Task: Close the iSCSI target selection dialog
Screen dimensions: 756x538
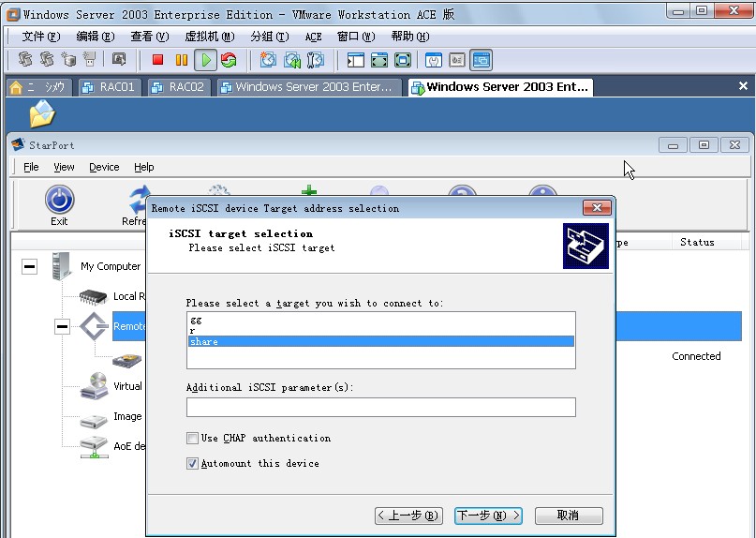Action: (x=597, y=207)
